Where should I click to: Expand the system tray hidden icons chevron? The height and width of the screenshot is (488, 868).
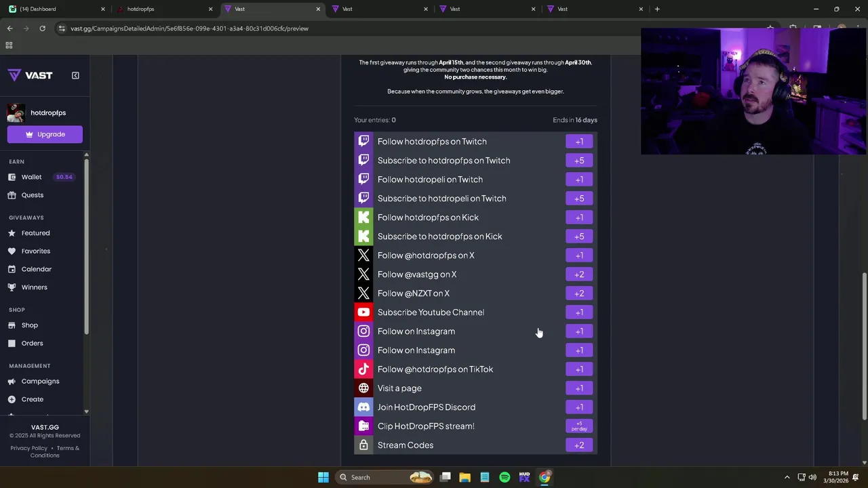pyautogui.click(x=787, y=477)
